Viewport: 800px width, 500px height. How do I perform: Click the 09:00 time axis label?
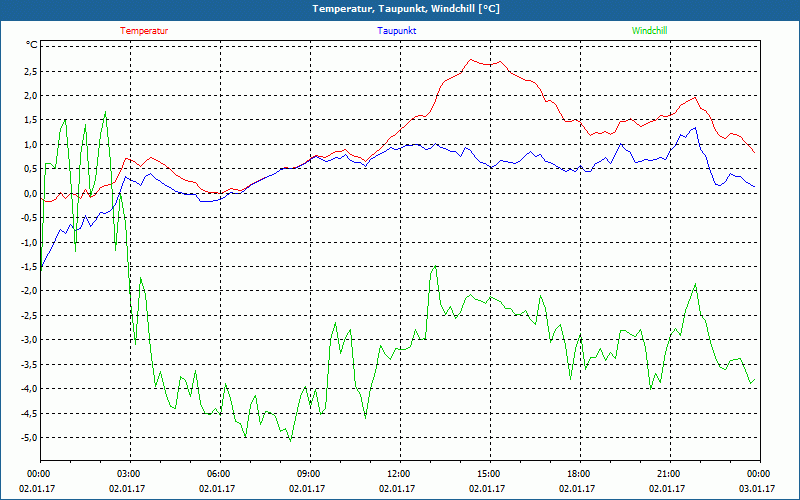tap(310, 473)
